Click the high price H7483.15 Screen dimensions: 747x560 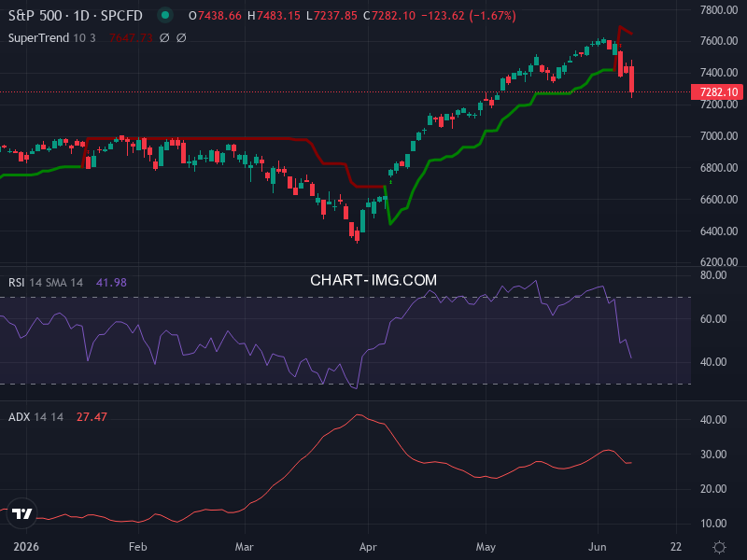[x=274, y=16]
